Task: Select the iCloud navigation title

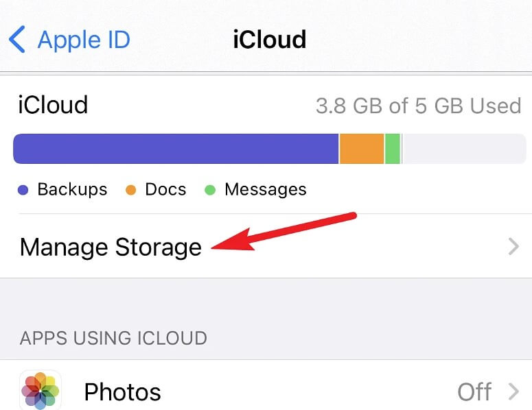Action: [270, 39]
